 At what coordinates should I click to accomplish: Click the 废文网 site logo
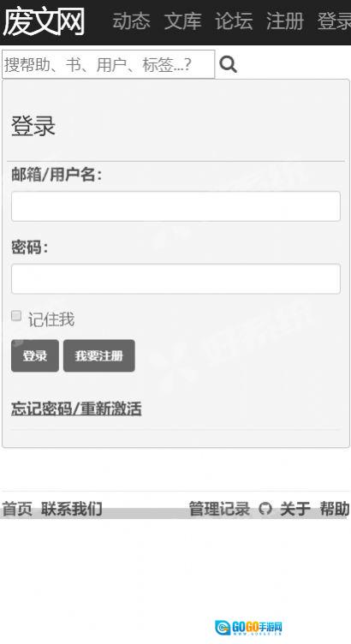click(x=44, y=21)
